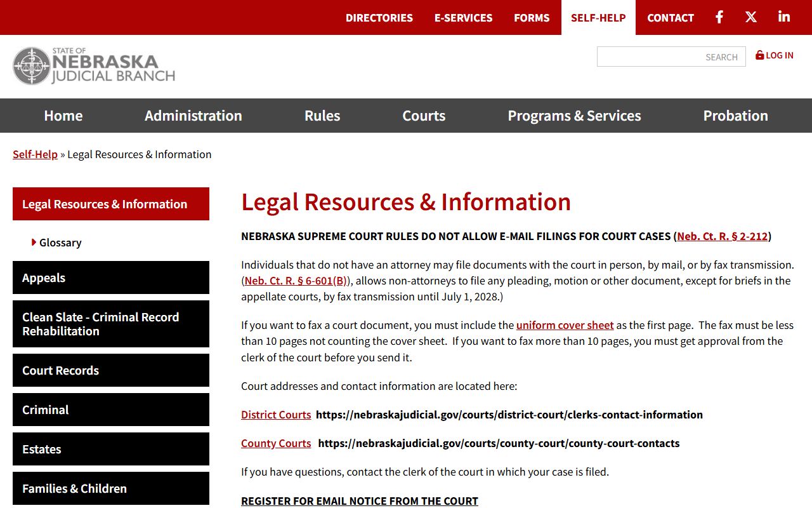This screenshot has height=508, width=812.
Task: Open the Court Records sidebar section
Action: pyautogui.click(x=111, y=370)
